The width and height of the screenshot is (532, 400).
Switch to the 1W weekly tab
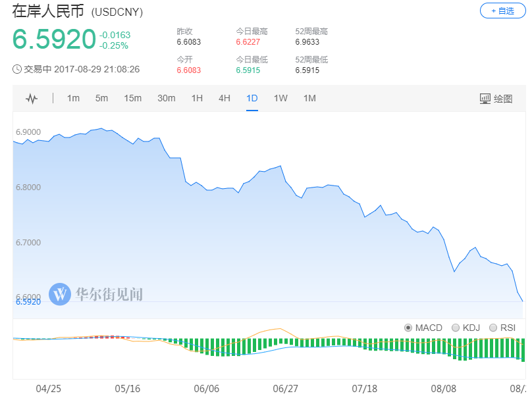pyautogui.click(x=280, y=98)
